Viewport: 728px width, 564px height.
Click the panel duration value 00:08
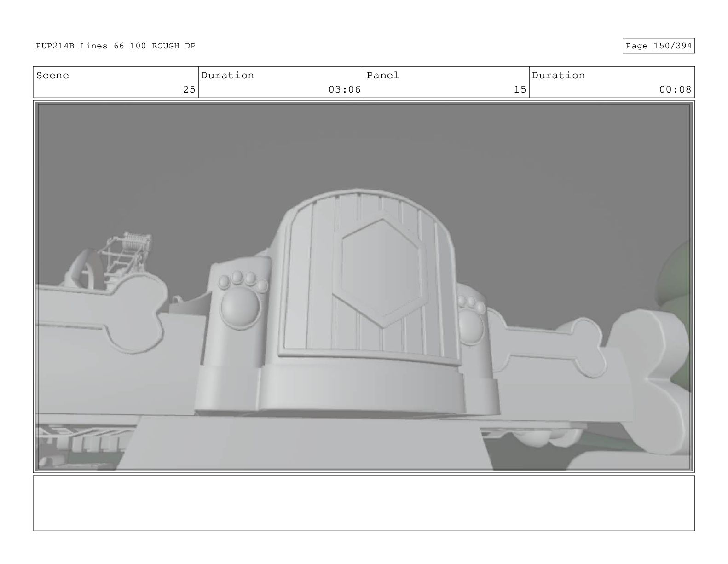click(675, 89)
